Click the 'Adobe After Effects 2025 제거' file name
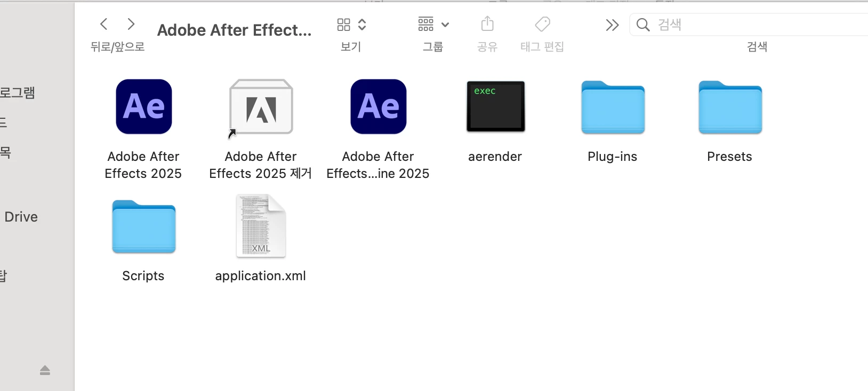The width and height of the screenshot is (868, 391). coord(261,165)
